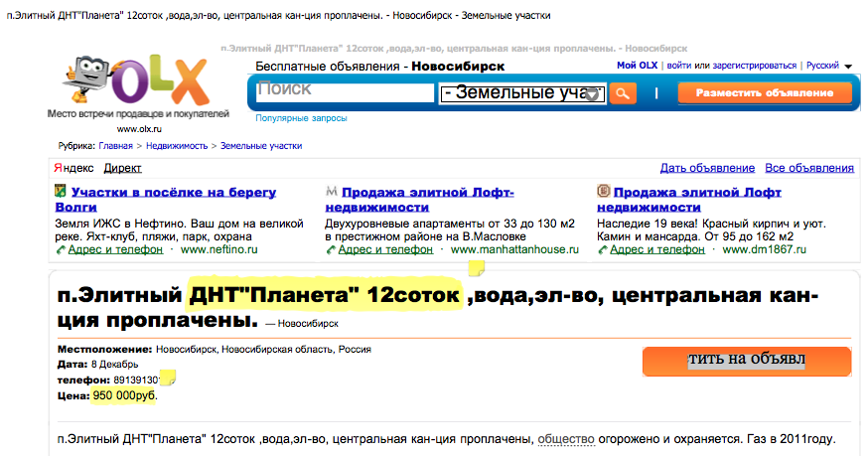Click the dm1867 ad round favicon icon

click(603, 191)
